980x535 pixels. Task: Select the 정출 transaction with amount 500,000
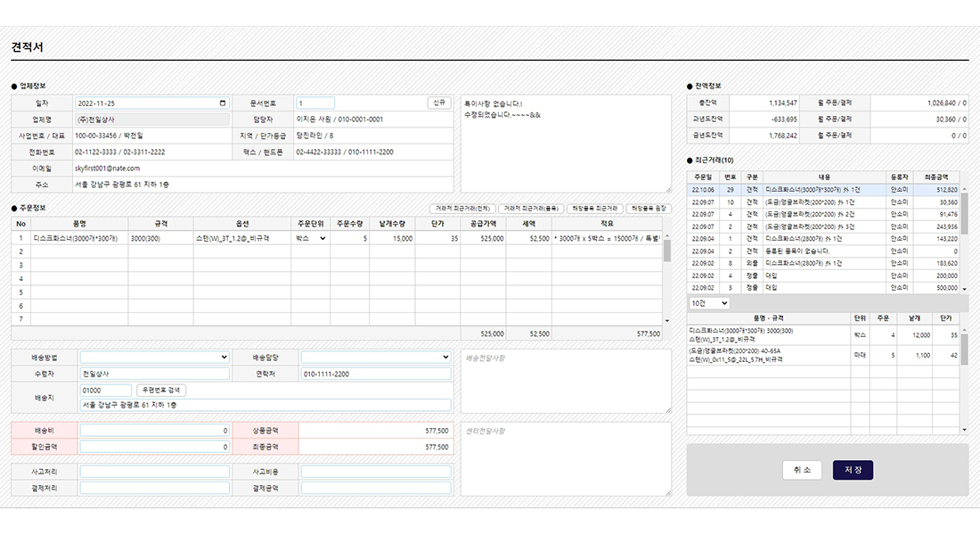click(823, 288)
